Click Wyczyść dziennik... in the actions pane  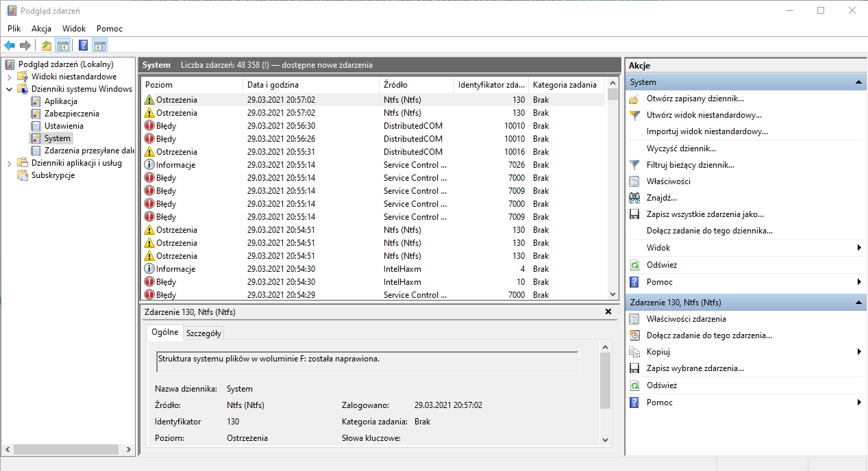coord(681,149)
